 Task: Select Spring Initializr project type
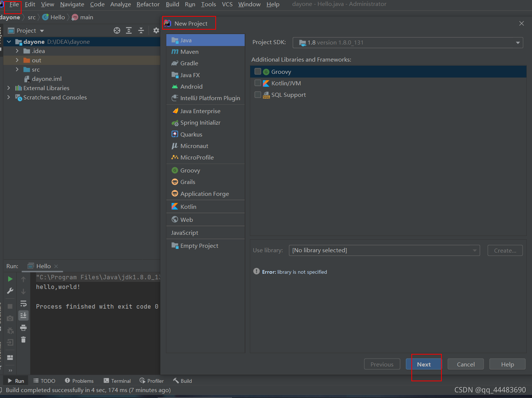click(x=205, y=122)
